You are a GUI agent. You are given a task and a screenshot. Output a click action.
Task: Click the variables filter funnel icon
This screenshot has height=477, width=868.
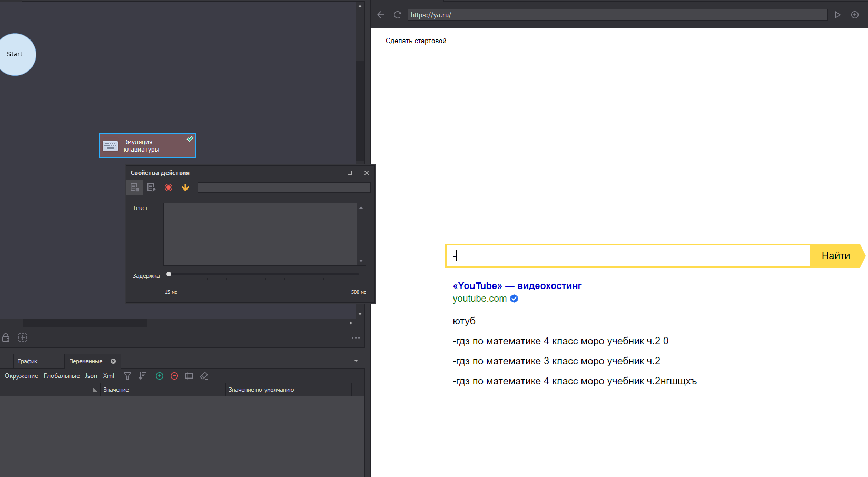[127, 376]
